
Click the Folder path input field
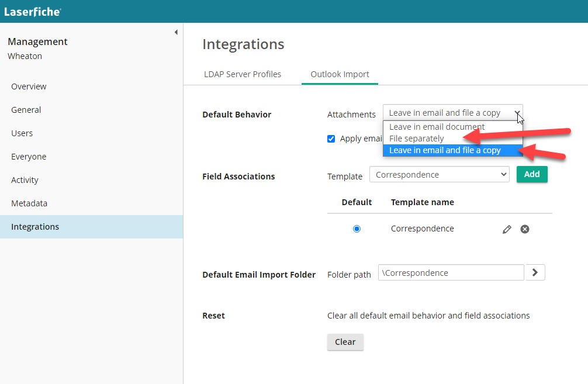point(451,273)
